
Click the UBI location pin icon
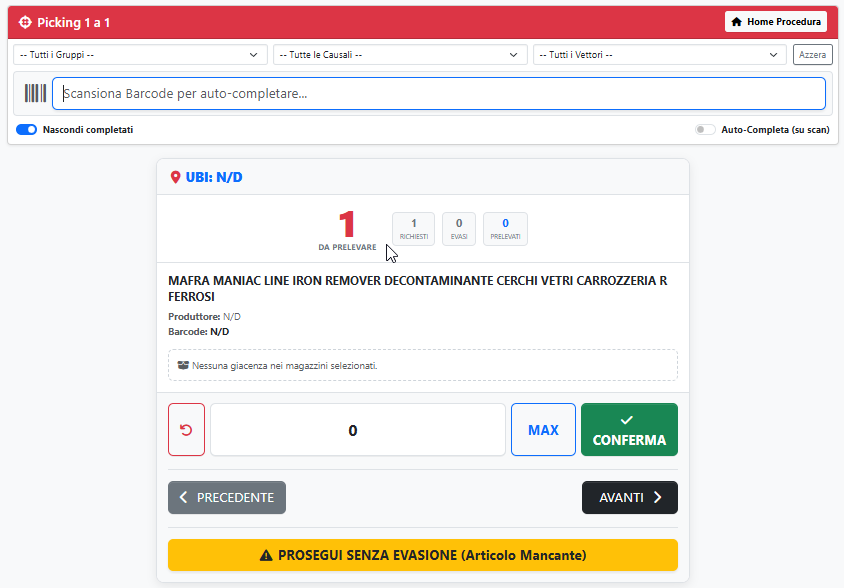pos(176,178)
